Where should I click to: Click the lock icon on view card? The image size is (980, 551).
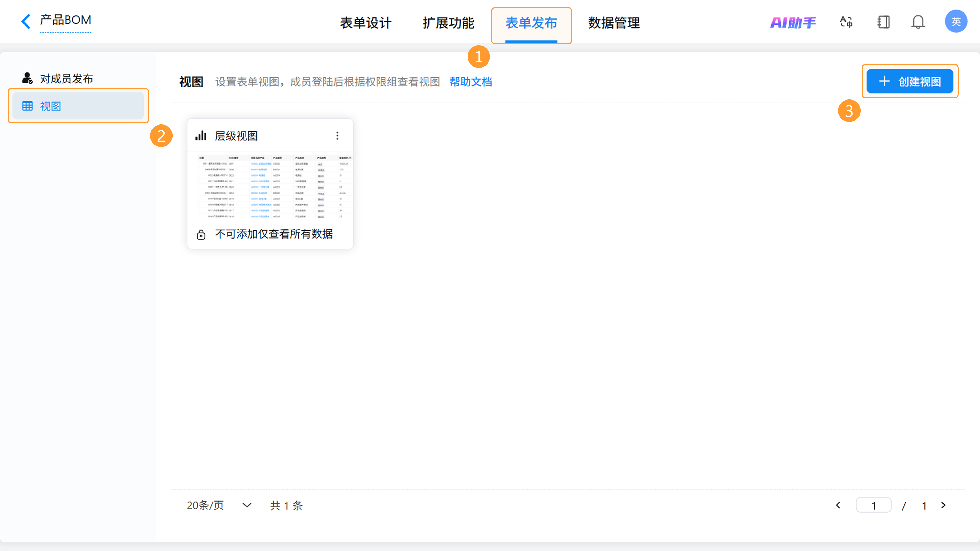(201, 235)
